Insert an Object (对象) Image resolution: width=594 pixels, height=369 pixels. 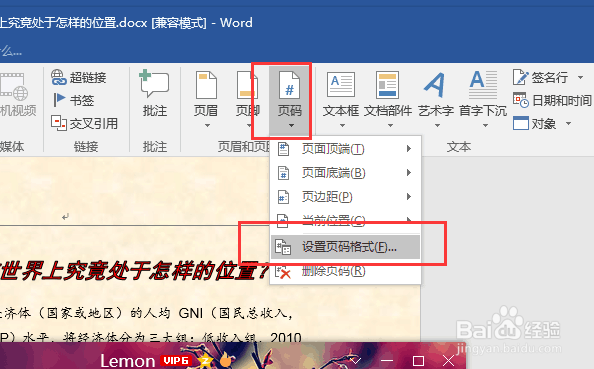(535, 124)
